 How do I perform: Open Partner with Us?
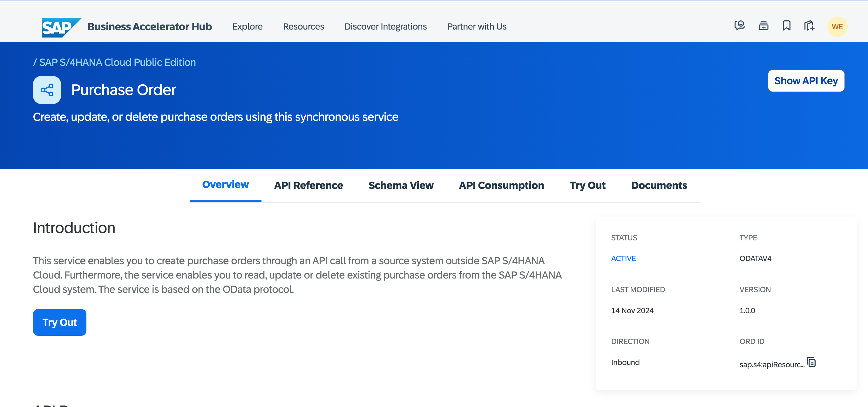[477, 27]
